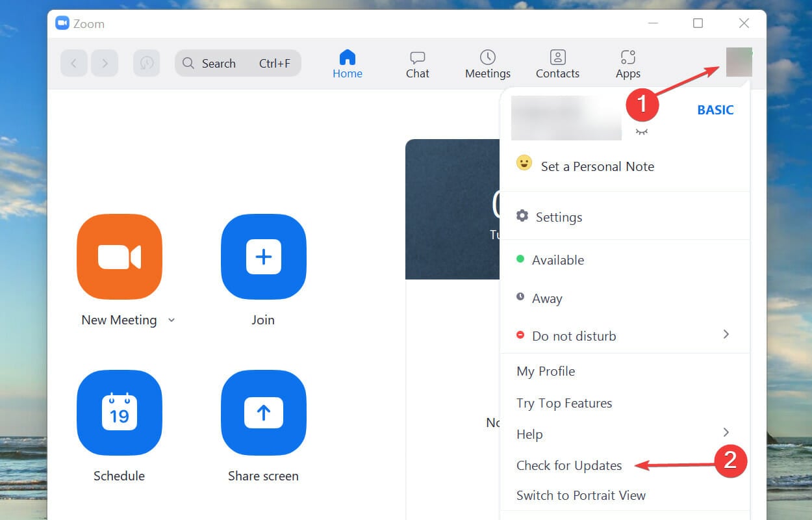Click the blue Join plus button
The height and width of the screenshot is (520, 812).
(x=264, y=257)
